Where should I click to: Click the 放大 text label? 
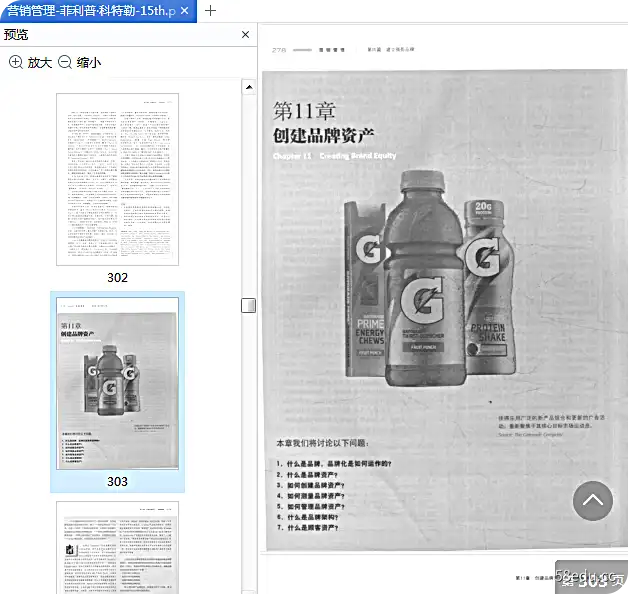coord(40,62)
